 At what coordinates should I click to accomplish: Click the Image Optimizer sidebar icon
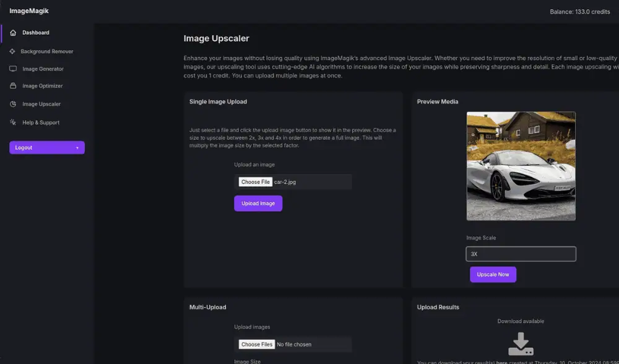pyautogui.click(x=13, y=86)
